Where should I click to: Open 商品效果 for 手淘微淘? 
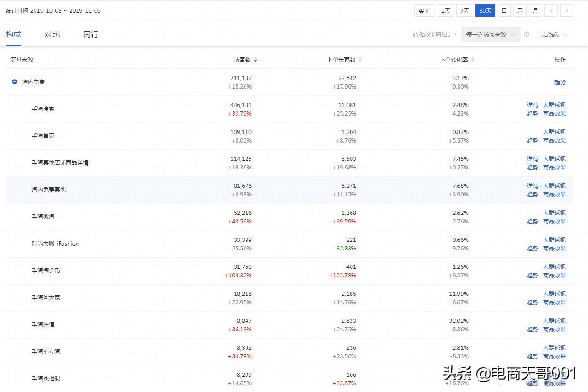554,222
